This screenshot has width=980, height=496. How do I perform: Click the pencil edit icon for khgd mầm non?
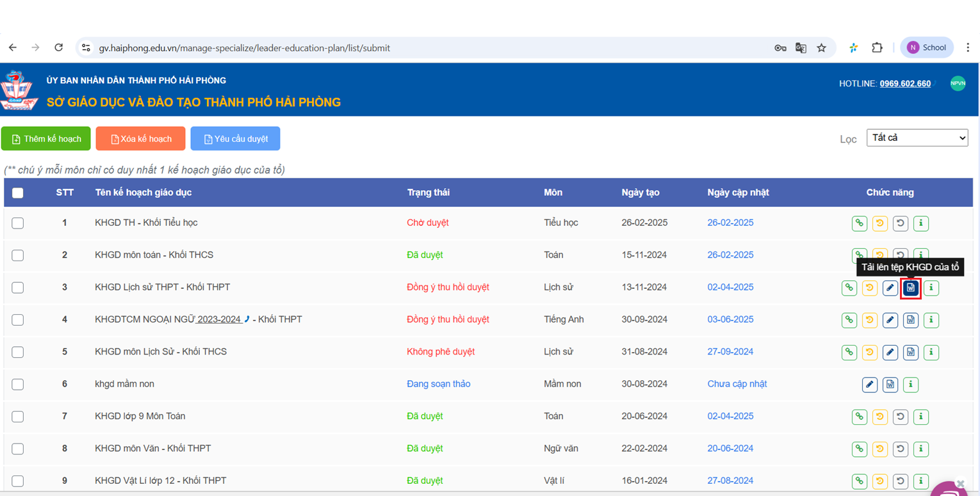pyautogui.click(x=869, y=384)
